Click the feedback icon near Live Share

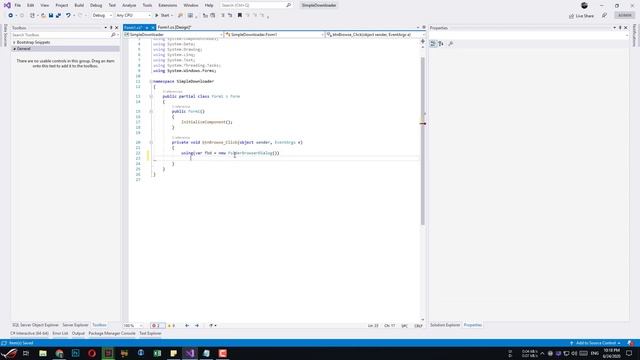[604, 16]
